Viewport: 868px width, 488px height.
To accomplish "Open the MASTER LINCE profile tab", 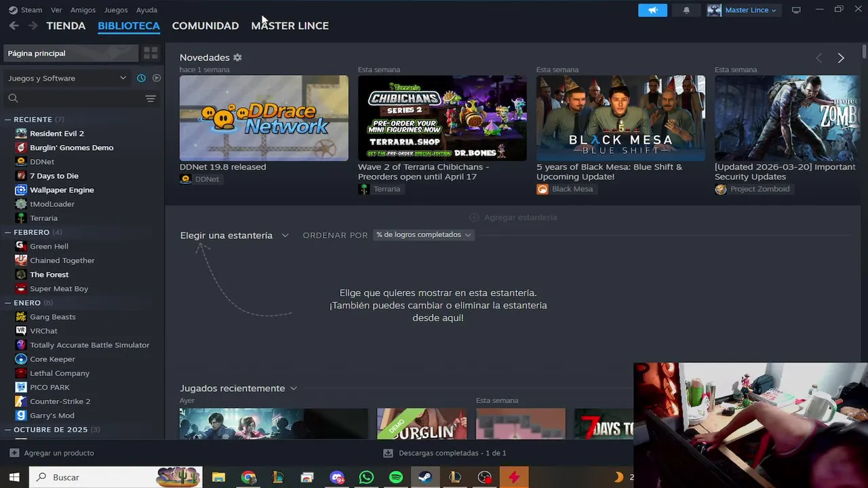I will [290, 26].
